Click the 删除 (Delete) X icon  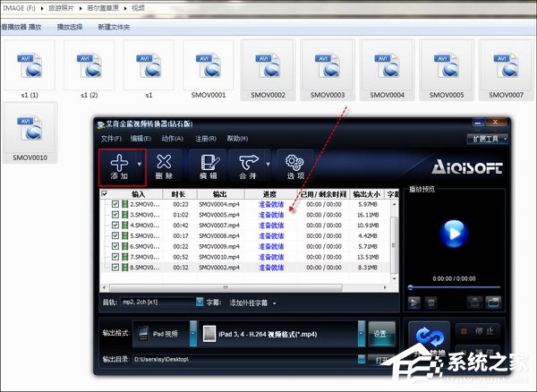pos(164,164)
